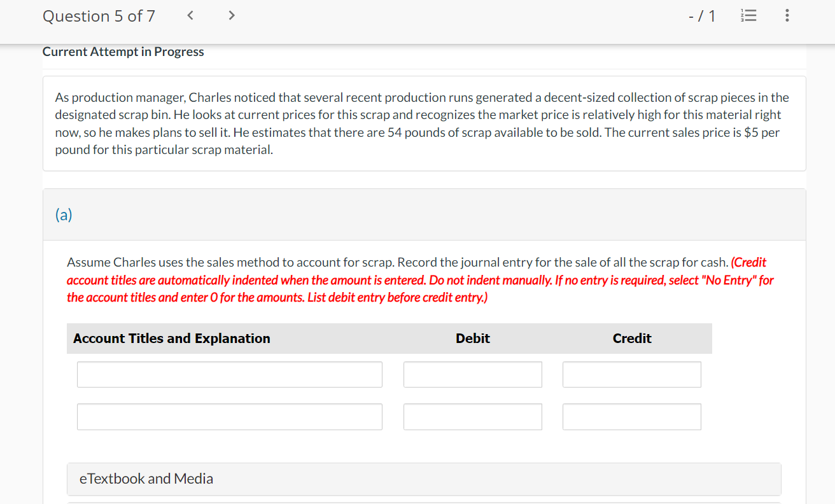Expand the eTextbook and Media section
Screen dimensions: 835x504
[424, 479]
